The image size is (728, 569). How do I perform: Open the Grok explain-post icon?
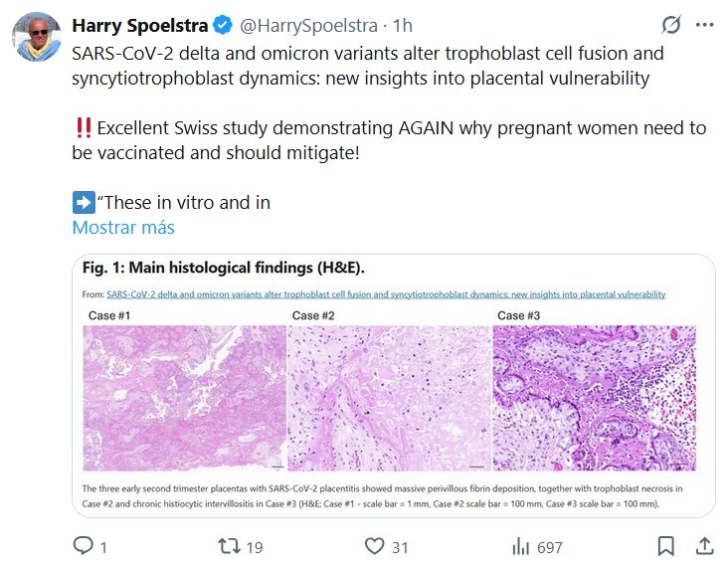point(670,24)
